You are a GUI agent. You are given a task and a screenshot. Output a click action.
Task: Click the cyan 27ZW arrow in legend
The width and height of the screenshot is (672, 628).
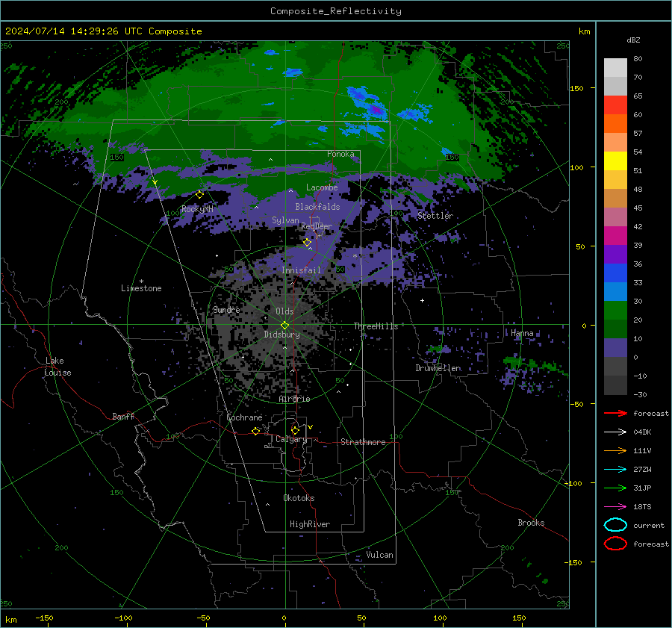pyautogui.click(x=615, y=470)
